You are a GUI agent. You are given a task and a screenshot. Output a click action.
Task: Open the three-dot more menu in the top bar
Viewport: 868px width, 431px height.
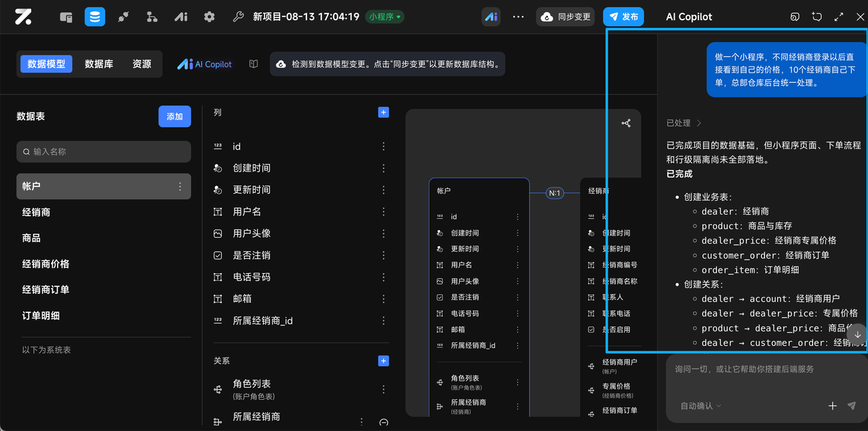pyautogui.click(x=518, y=17)
